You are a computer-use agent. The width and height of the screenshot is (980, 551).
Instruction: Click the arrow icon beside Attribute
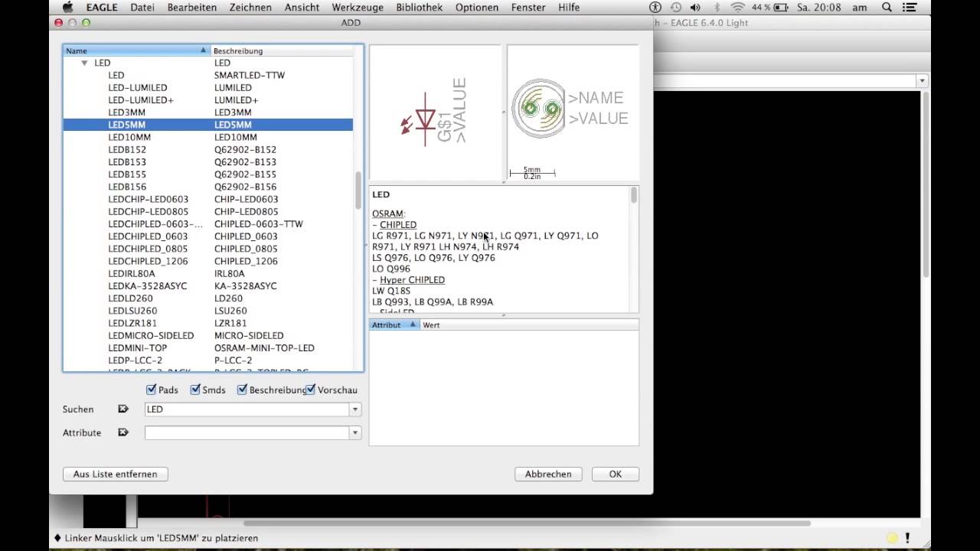pos(122,432)
